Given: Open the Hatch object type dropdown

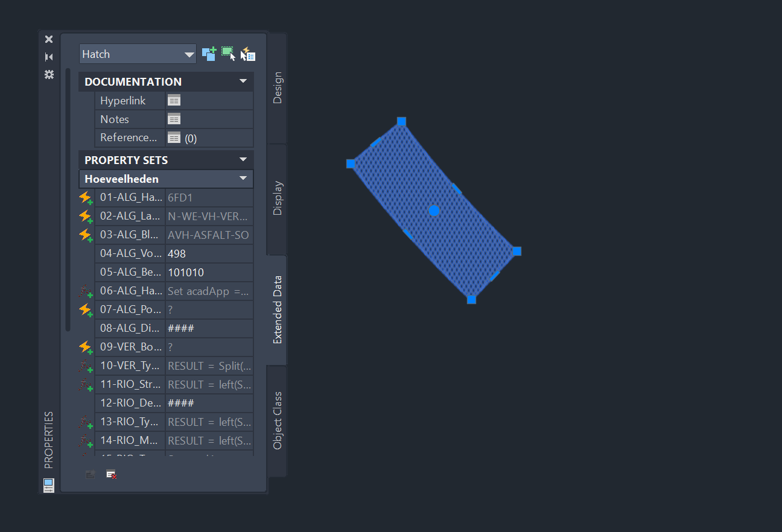Looking at the screenshot, I should coord(138,54).
